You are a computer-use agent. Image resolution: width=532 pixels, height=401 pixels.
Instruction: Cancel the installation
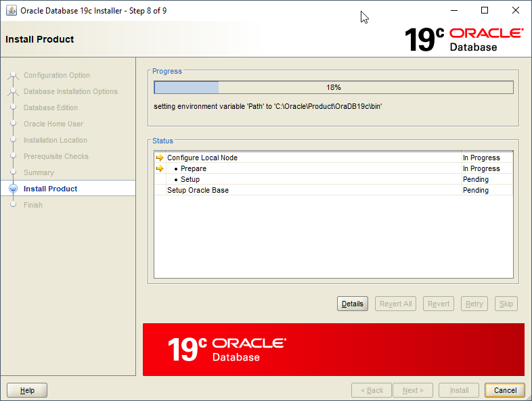pyautogui.click(x=505, y=390)
